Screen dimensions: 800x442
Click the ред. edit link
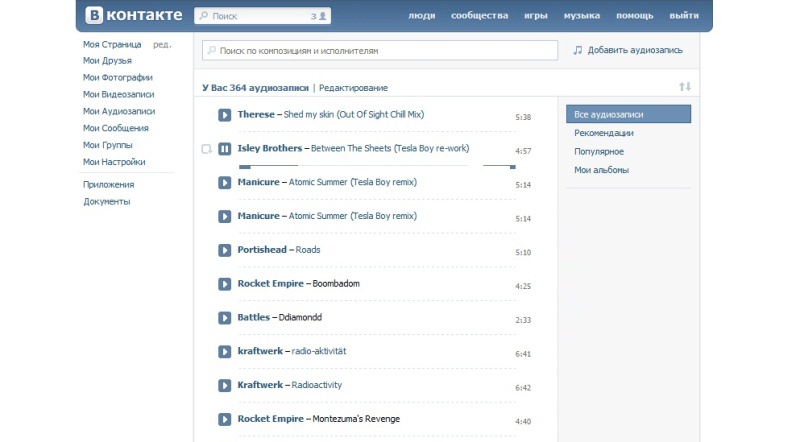[162, 44]
